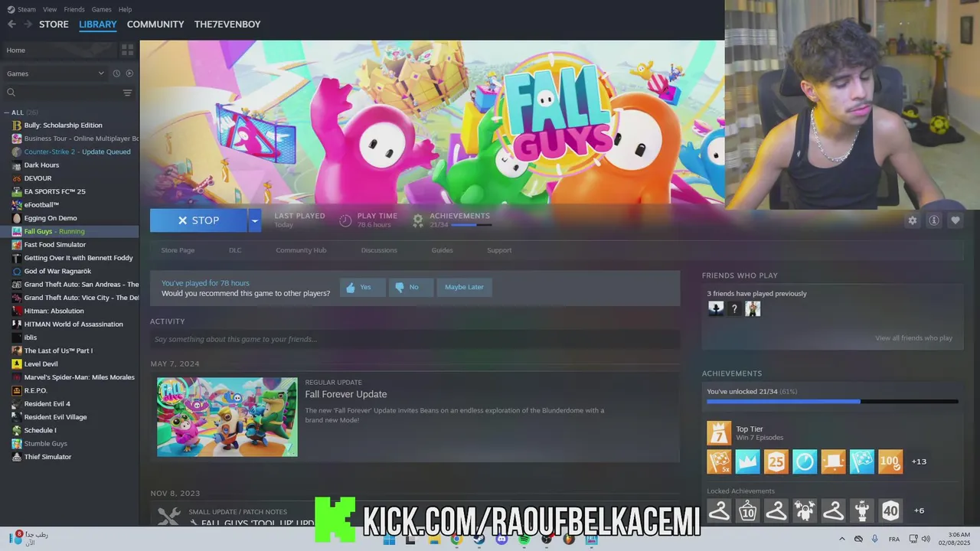
Task: Toggle sort by recent activity clock
Action: point(116,73)
